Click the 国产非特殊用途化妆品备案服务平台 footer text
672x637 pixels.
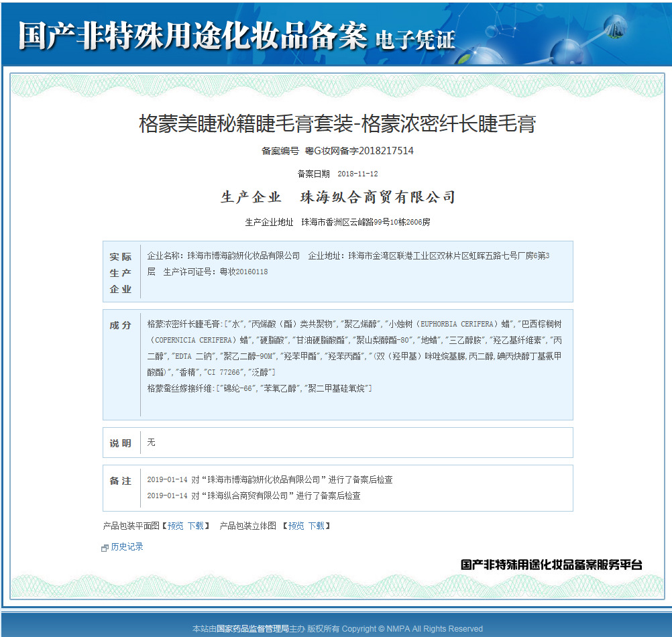(551, 565)
